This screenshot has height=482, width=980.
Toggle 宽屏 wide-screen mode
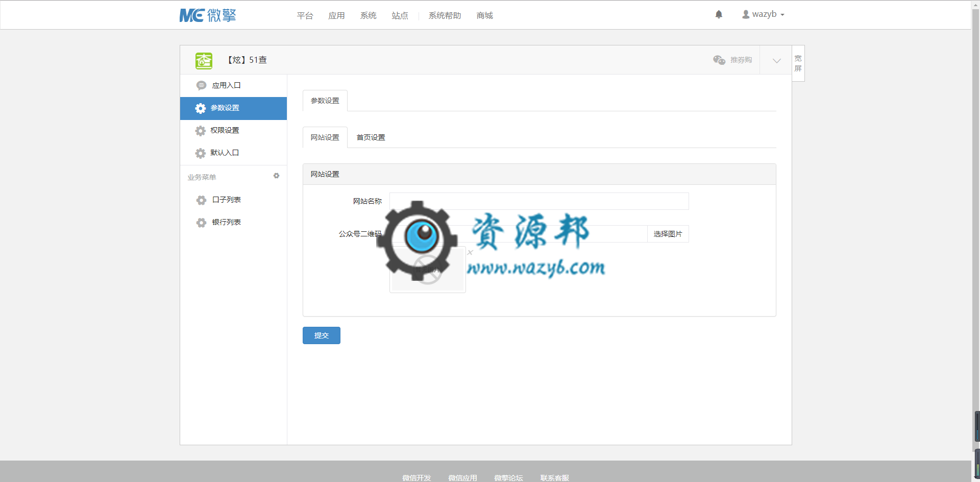tap(798, 63)
